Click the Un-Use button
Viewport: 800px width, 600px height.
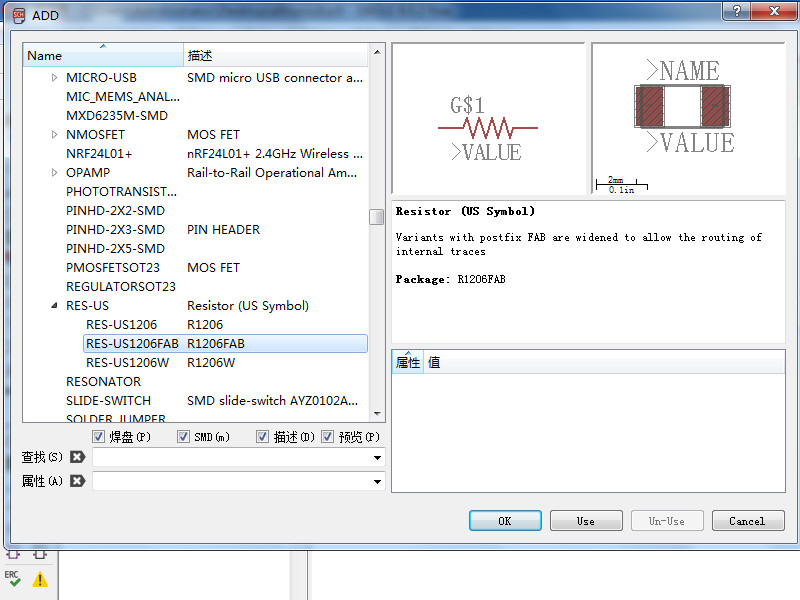pyautogui.click(x=667, y=521)
